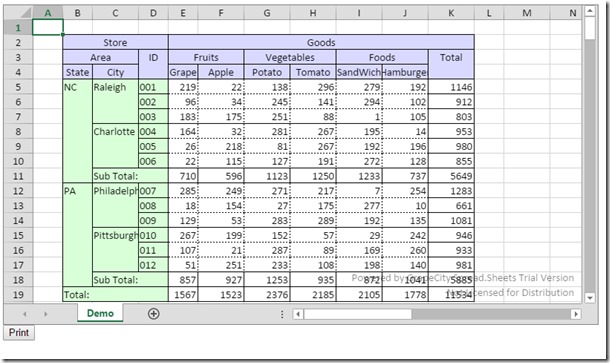Click the select-all corner triangle

click(x=18, y=13)
